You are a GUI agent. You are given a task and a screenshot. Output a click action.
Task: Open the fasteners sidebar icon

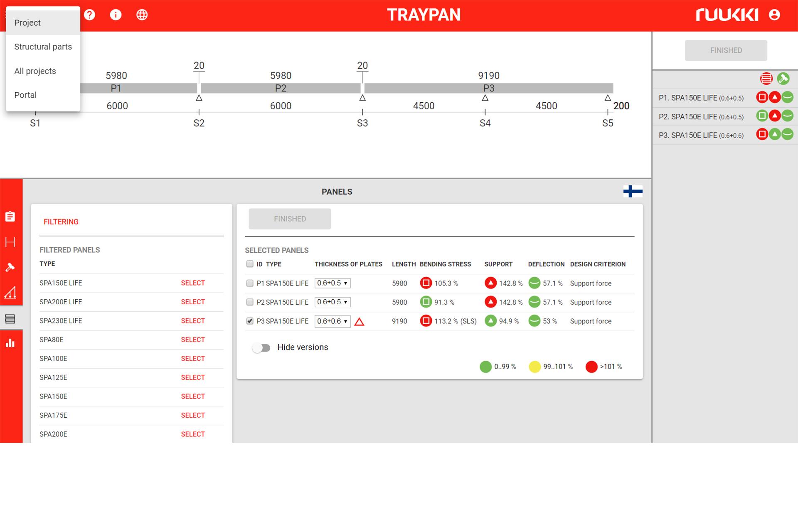tap(10, 267)
